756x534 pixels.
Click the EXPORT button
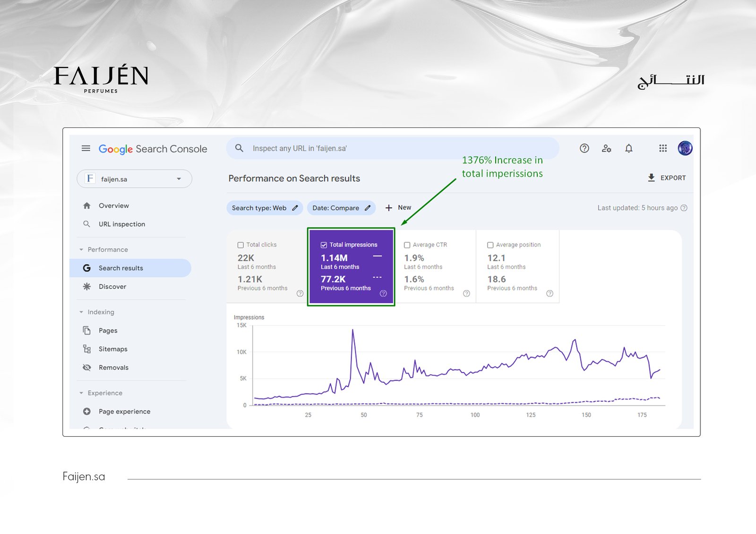point(667,178)
